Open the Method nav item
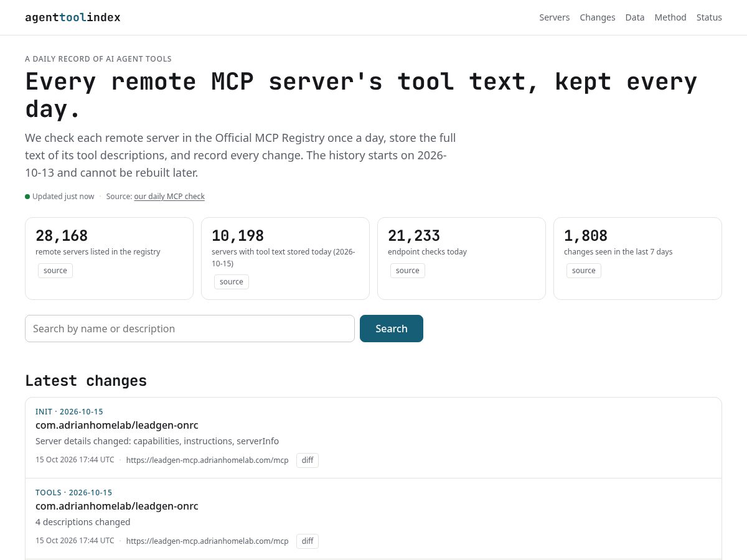Viewport: 747px width, 560px height. pyautogui.click(x=670, y=17)
